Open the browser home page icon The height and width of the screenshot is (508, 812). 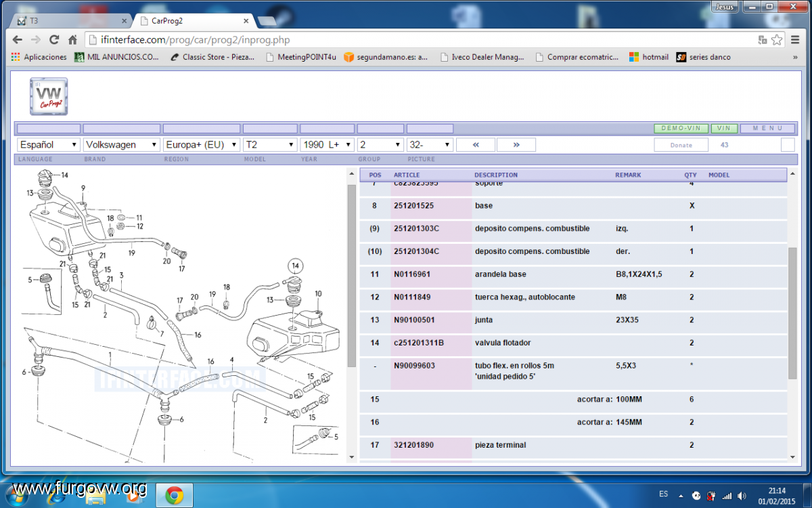[72, 40]
